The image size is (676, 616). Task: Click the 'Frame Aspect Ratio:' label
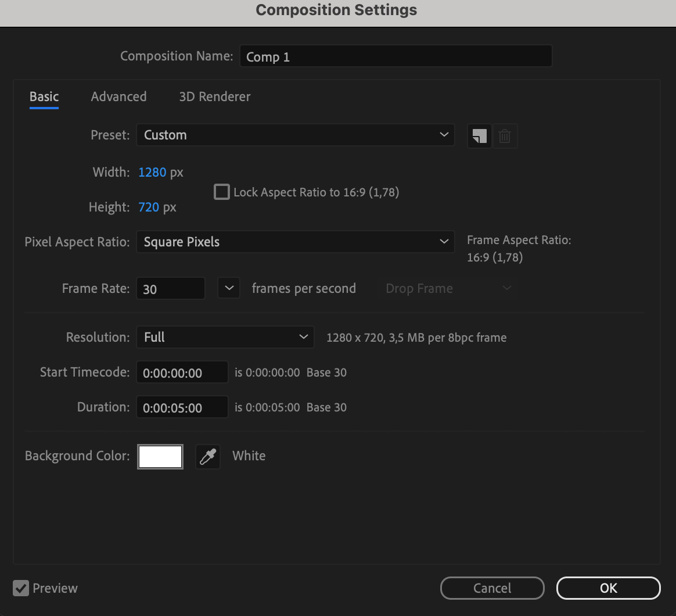point(519,240)
